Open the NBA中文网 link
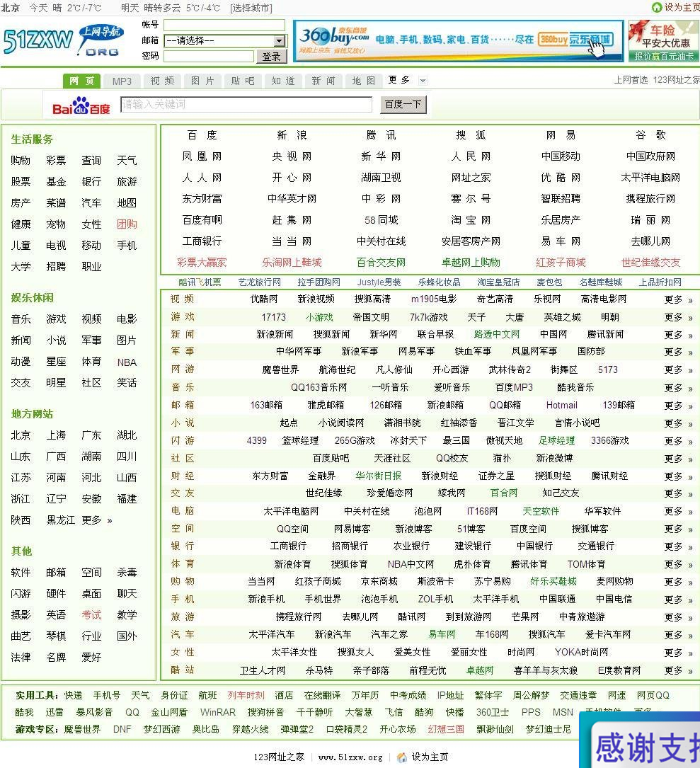Viewport: 700px width, 768px height. 411,564
